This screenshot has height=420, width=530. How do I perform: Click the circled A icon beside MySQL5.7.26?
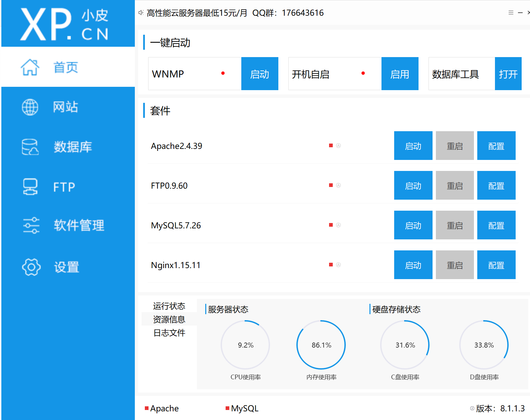click(x=338, y=225)
